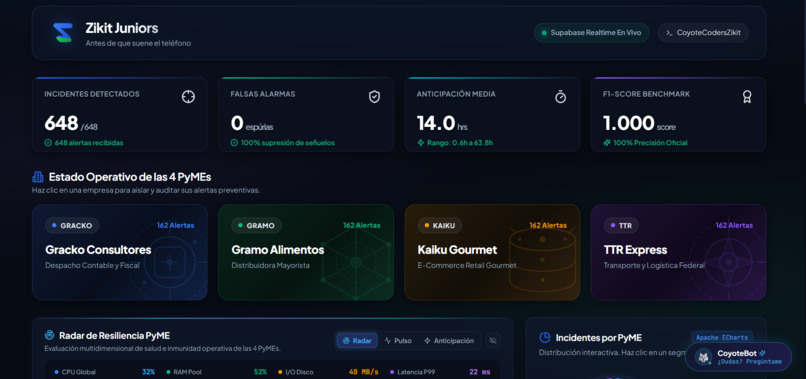Click the pie chart icon beside Incidentes por PyME
Image resolution: width=806 pixels, height=379 pixels.
coord(544,338)
